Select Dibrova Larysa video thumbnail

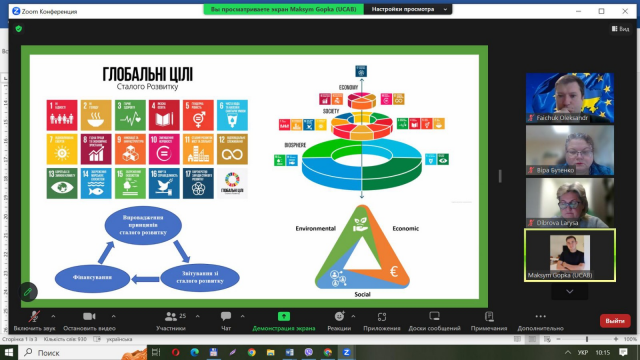pyautogui.click(x=570, y=202)
